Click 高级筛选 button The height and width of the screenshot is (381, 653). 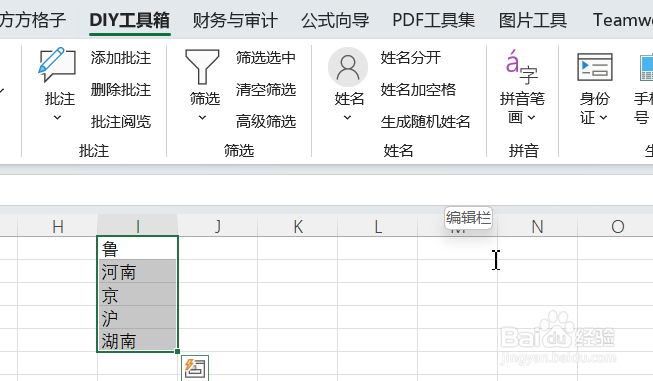[x=266, y=122]
